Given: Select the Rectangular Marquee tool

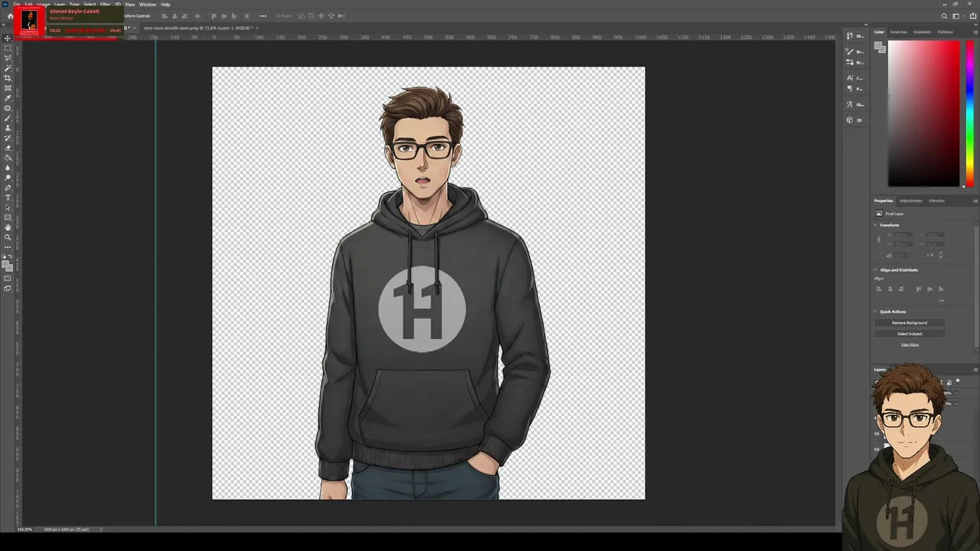Looking at the screenshot, I should (x=8, y=48).
